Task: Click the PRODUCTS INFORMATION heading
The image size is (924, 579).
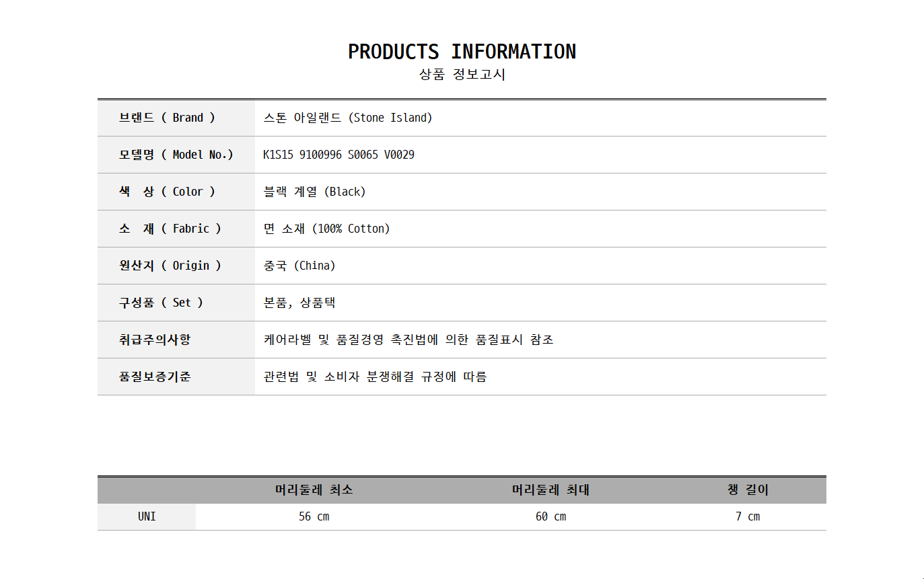Action: [462, 52]
